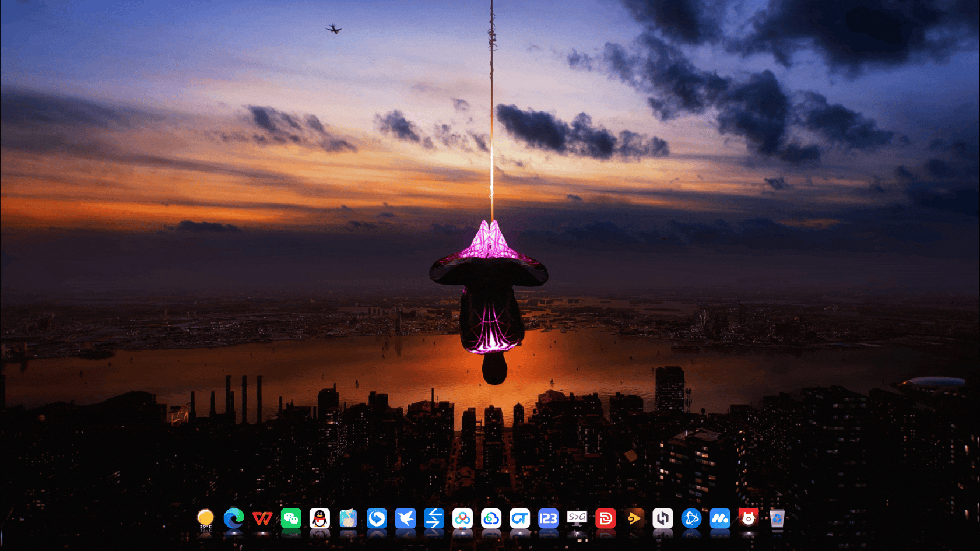This screenshot has width=980, height=551.
Task: Open the white hexagon H-logo app icon
Action: click(662, 518)
